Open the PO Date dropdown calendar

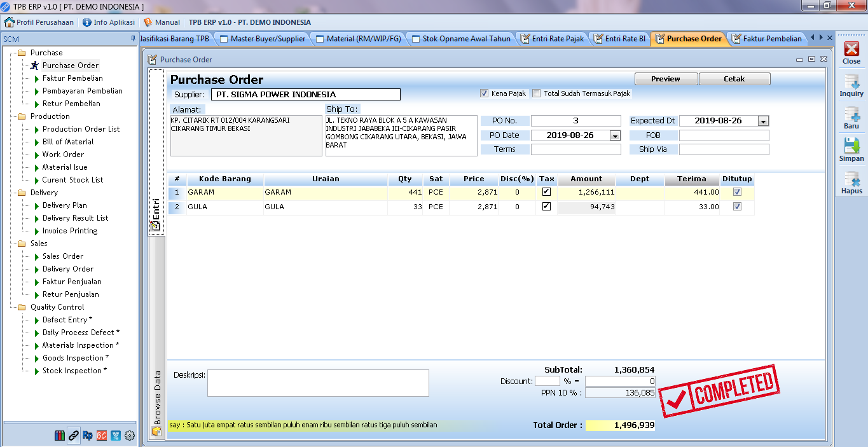(x=615, y=135)
